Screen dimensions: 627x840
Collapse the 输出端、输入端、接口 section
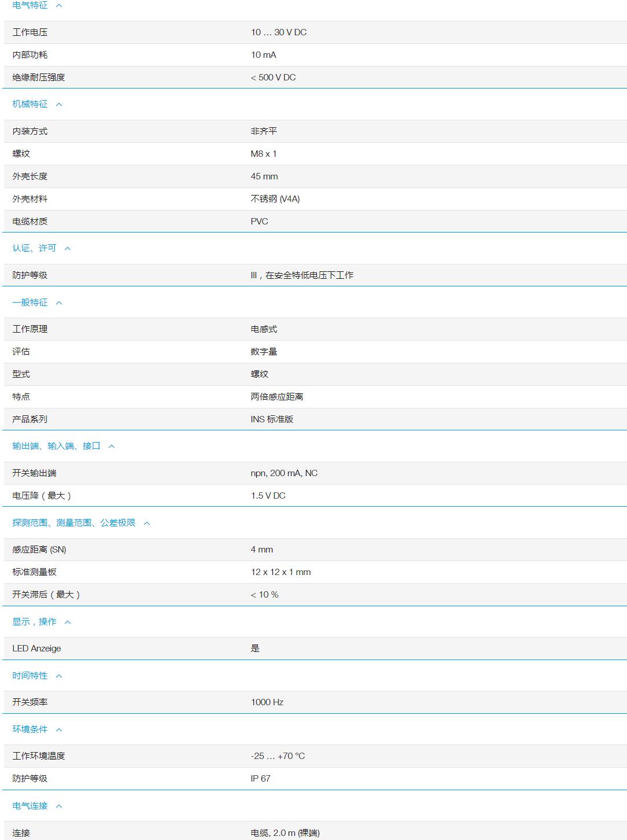[112, 446]
